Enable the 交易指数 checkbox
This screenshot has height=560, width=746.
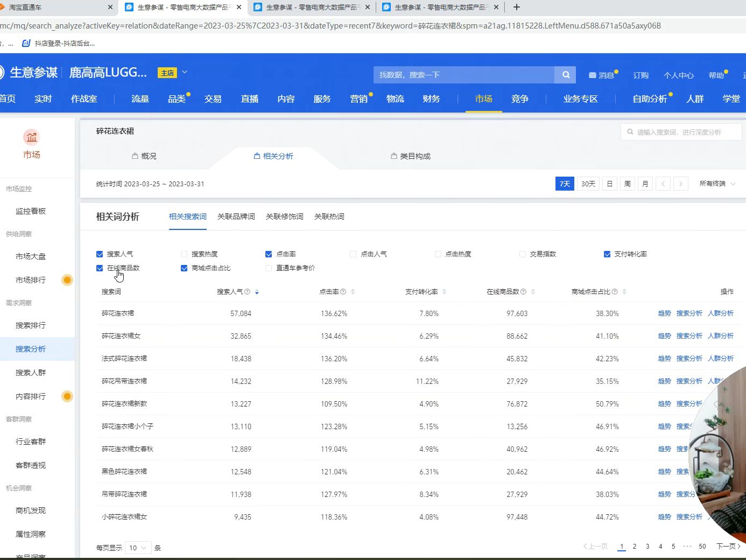[x=522, y=254]
